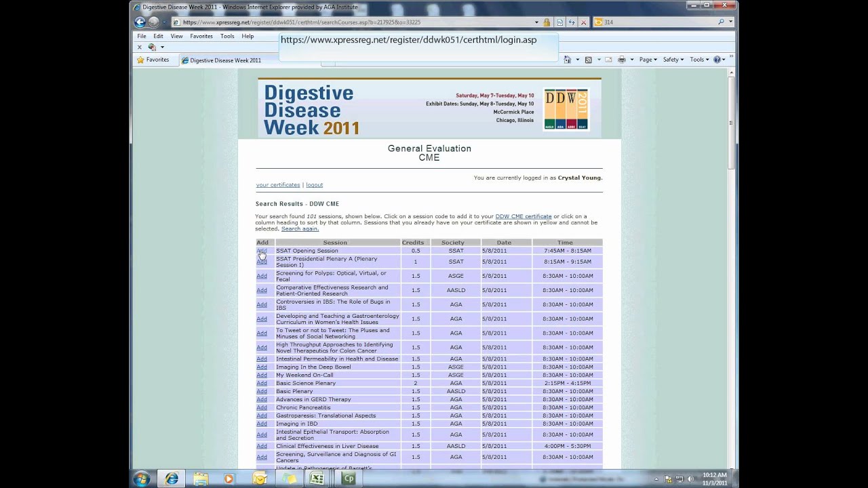Screen dimensions: 868x488
Task: Open Print icon dropdown arrow
Action: tap(631, 60)
